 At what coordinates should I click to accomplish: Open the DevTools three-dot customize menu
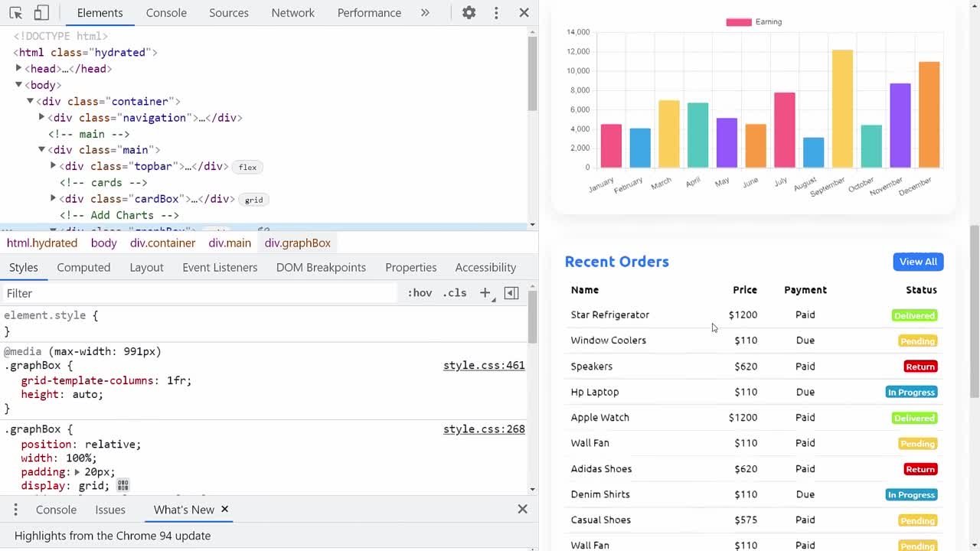[496, 13]
